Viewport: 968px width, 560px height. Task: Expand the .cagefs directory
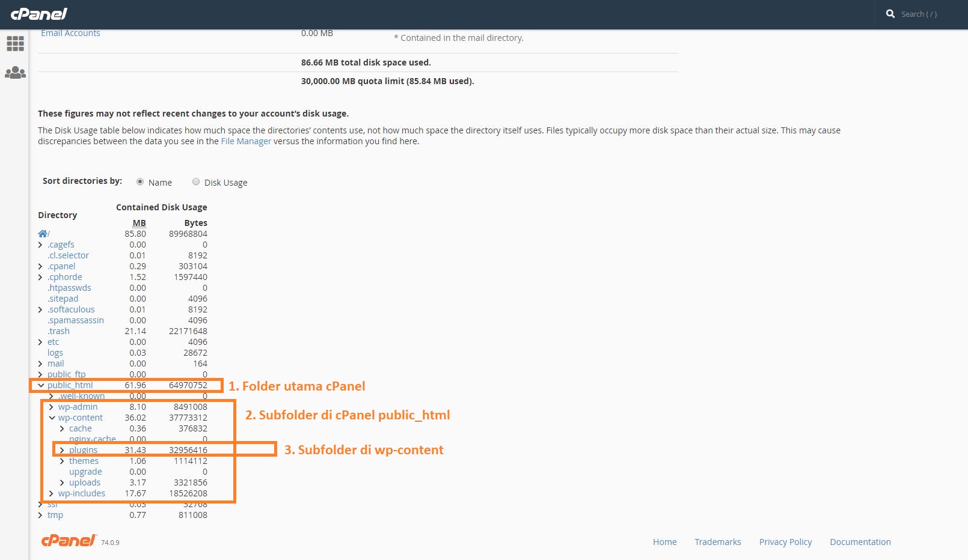(x=40, y=245)
